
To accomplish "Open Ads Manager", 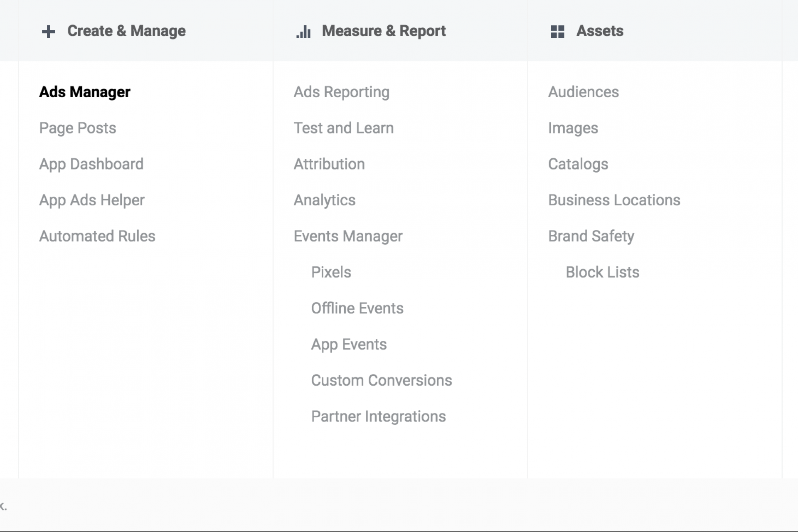I will [85, 92].
